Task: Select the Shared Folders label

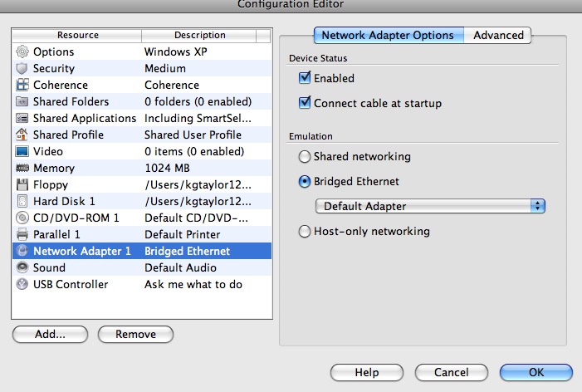Action: pyautogui.click(x=71, y=101)
